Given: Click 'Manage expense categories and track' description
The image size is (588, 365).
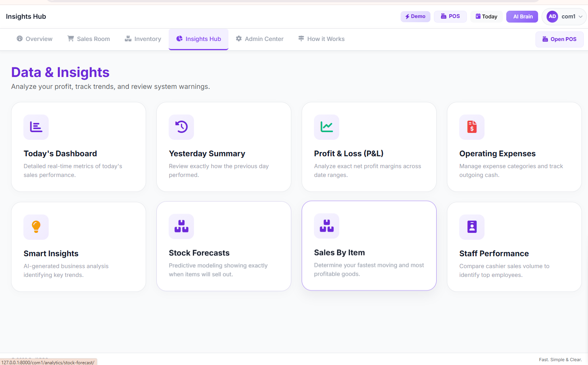Looking at the screenshot, I should pyautogui.click(x=511, y=166).
